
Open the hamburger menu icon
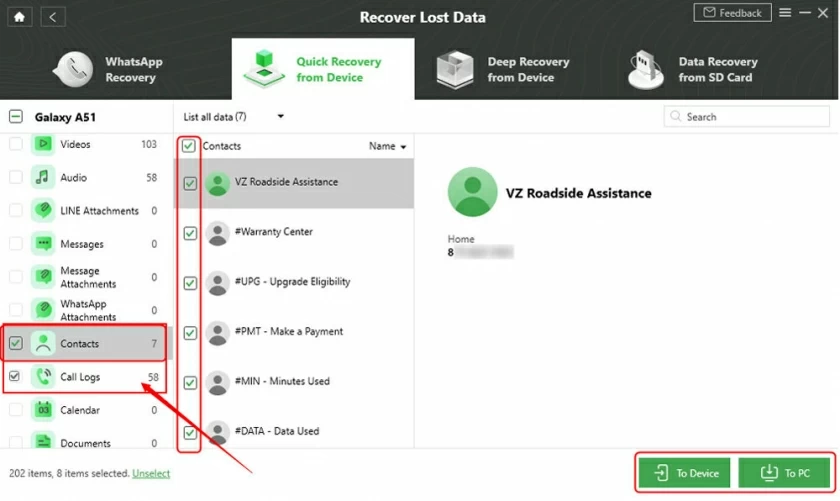[x=784, y=14]
